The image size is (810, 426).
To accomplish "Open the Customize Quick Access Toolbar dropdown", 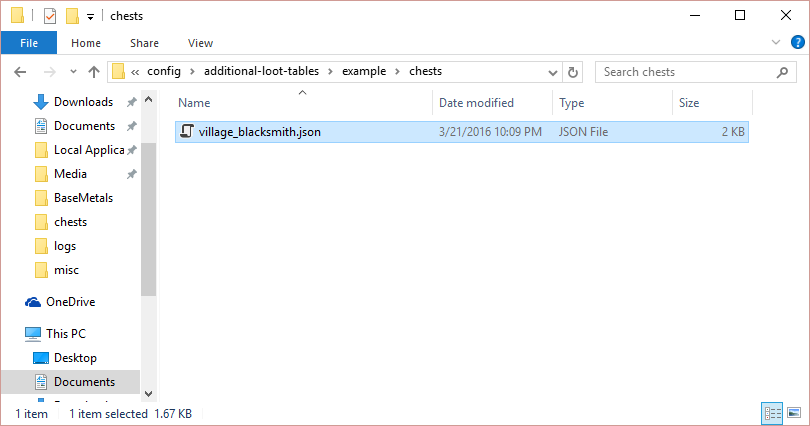I will [x=90, y=16].
